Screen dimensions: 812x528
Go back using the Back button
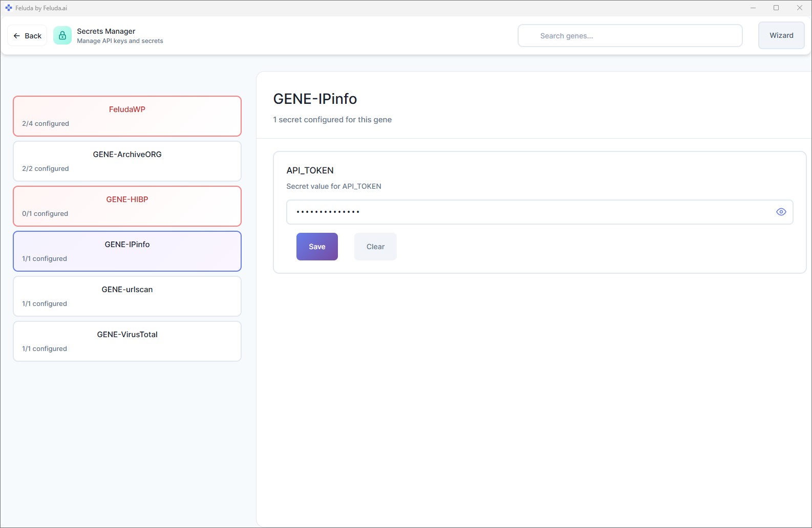[x=28, y=36]
